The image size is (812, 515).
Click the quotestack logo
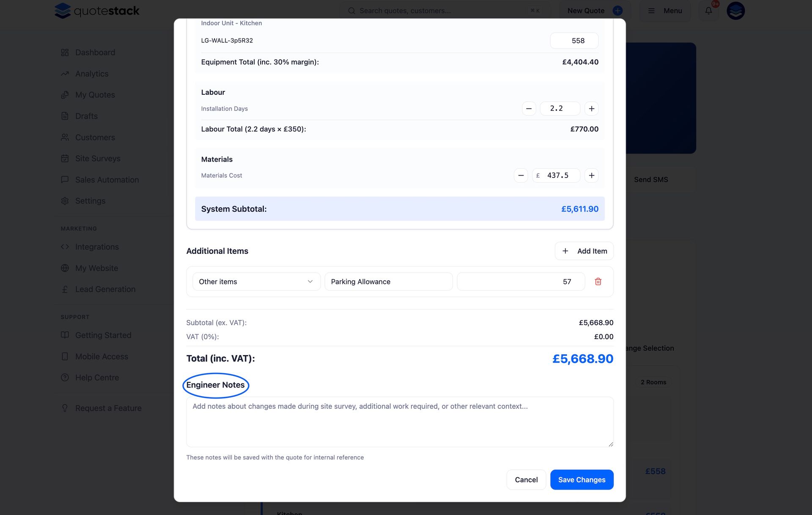[x=97, y=11]
